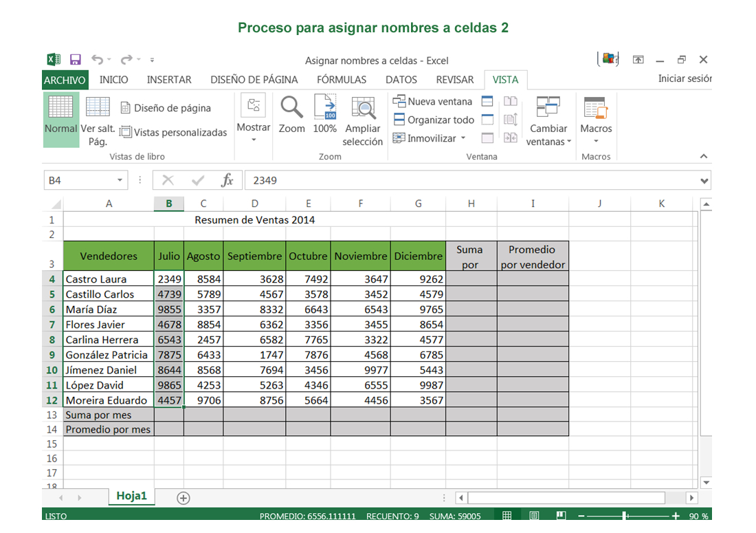
Task: Click the Name Box showing B4
Action: 85,180
